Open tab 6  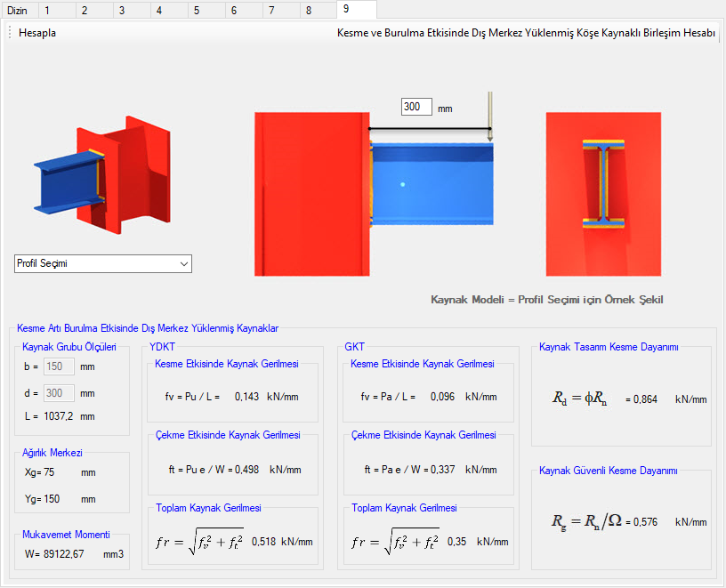tap(244, 10)
